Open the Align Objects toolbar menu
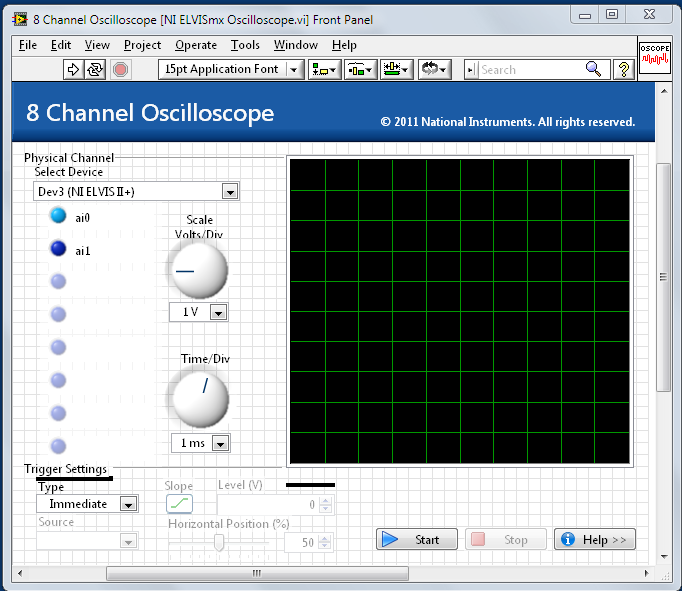682x591 pixels. [x=324, y=70]
